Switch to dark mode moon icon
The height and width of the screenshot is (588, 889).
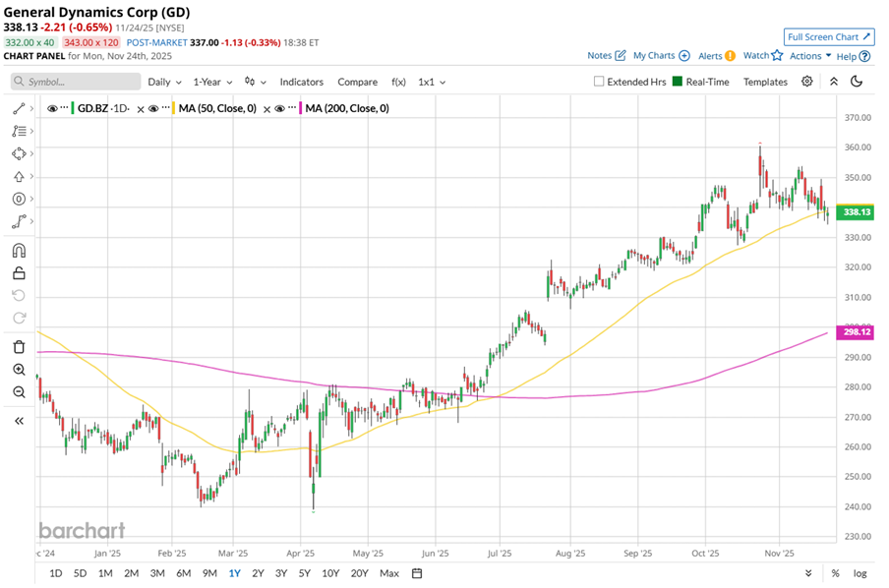[x=857, y=82]
